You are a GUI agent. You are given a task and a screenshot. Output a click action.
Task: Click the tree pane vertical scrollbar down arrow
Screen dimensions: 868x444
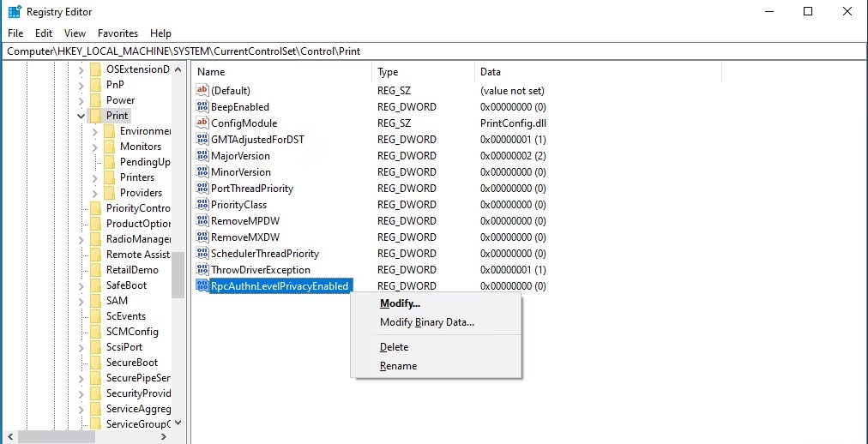178,423
